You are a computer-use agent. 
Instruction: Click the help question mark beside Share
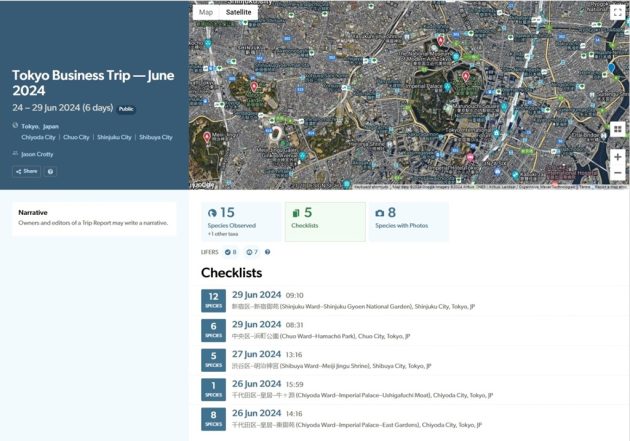click(50, 171)
